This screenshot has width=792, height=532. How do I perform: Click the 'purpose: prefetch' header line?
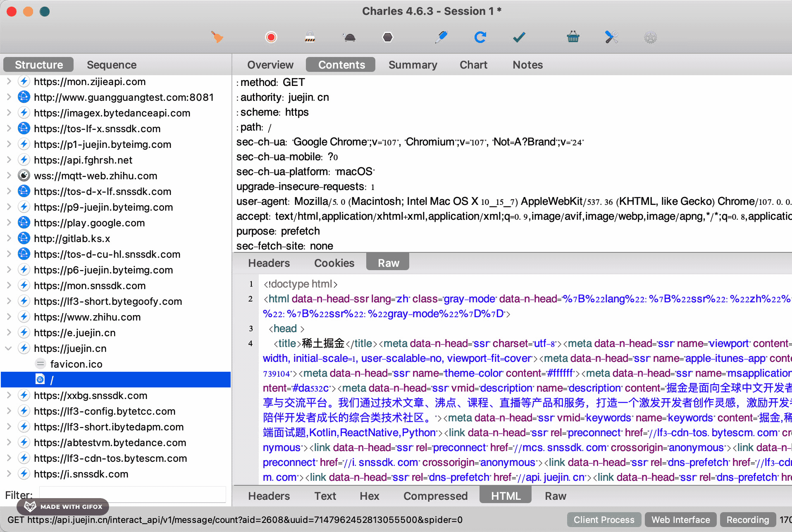(x=278, y=231)
